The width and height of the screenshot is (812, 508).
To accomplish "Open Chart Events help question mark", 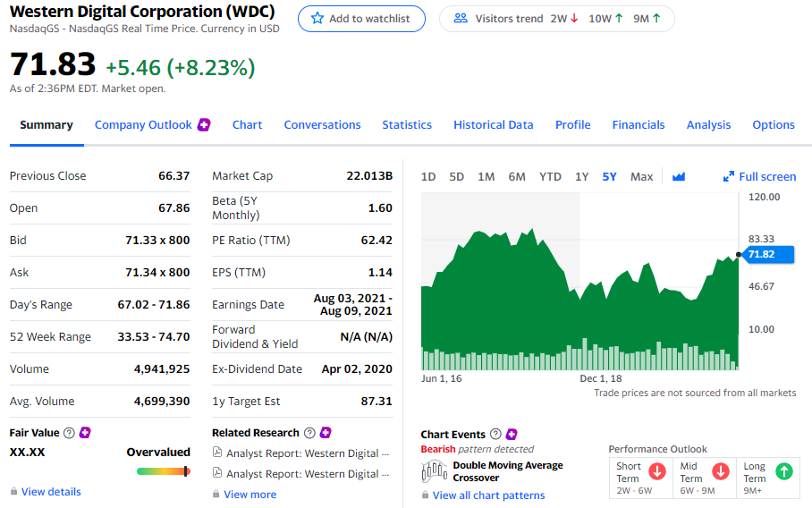I will (495, 434).
